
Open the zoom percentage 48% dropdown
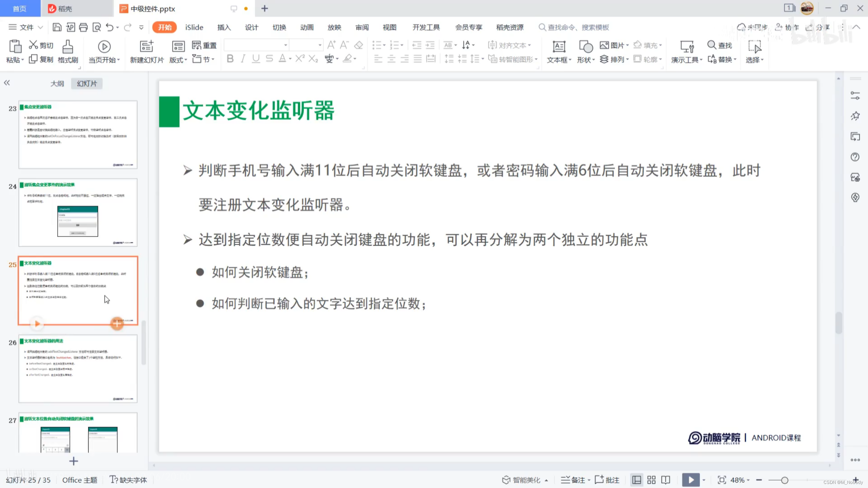click(740, 480)
